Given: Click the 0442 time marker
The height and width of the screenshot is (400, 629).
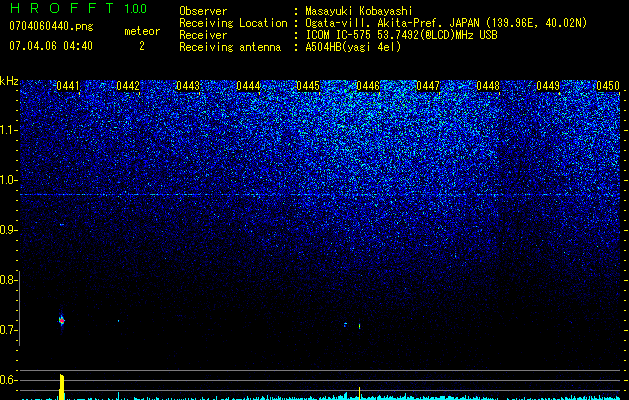Looking at the screenshot, I should tap(128, 86).
